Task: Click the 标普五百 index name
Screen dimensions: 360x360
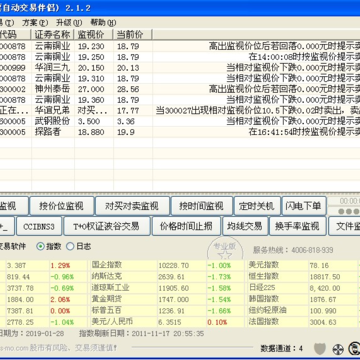Action: [107, 310]
